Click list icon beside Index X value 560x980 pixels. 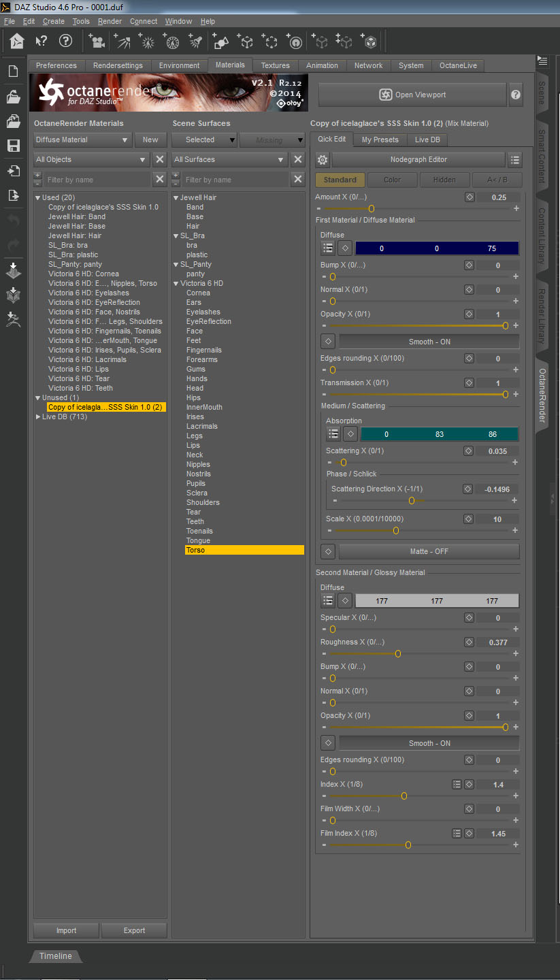[x=457, y=785]
